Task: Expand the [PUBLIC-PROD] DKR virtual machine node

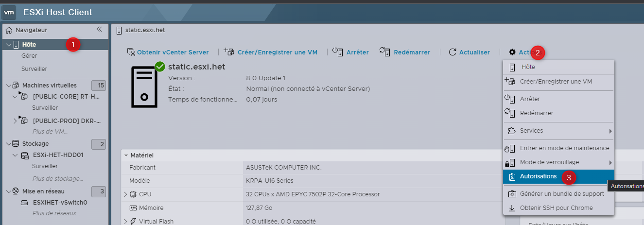Action: (15, 121)
